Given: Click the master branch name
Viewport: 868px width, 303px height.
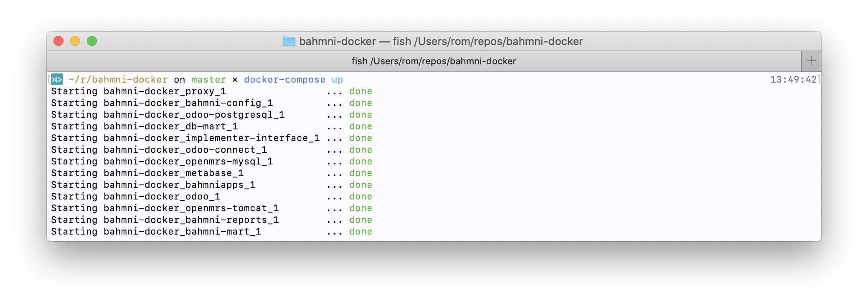Looking at the screenshot, I should pos(208,80).
